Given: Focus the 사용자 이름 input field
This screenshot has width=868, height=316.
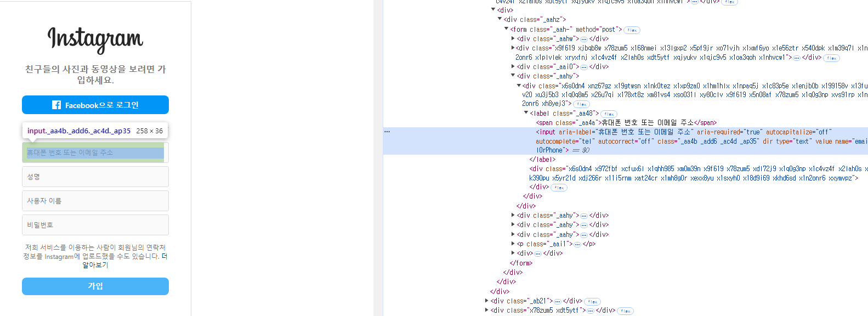Looking at the screenshot, I should coord(95,201).
